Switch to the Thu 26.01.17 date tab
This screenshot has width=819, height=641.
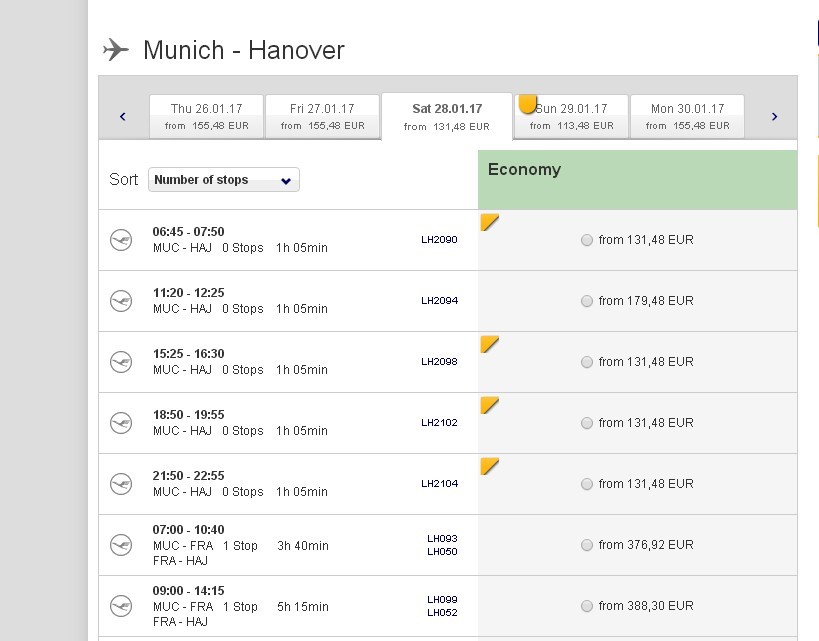(x=206, y=116)
